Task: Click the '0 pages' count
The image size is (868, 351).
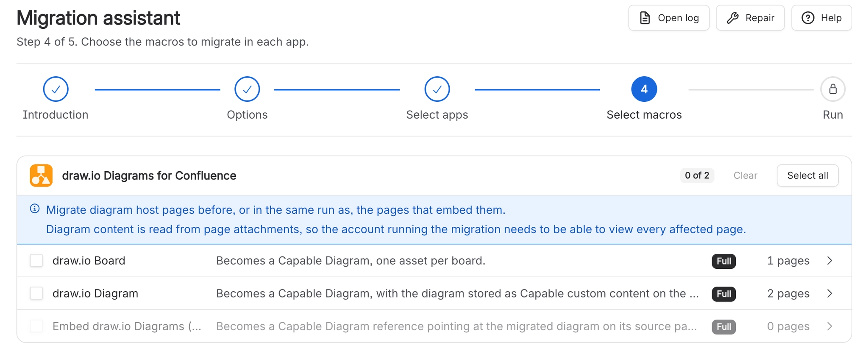Action: [788, 326]
